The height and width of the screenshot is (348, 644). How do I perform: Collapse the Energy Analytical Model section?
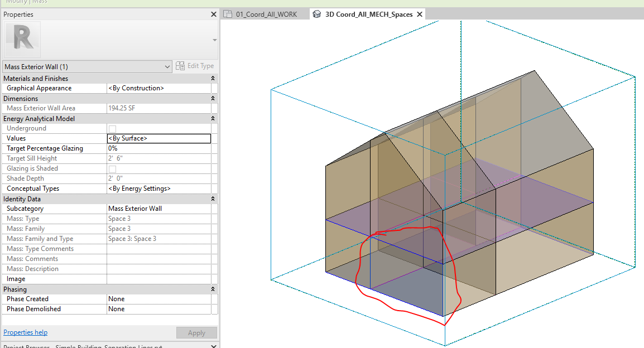213,118
